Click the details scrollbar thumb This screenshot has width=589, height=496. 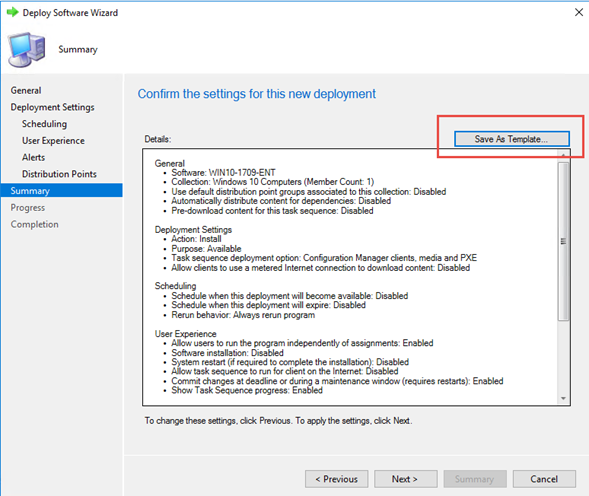tap(563, 241)
